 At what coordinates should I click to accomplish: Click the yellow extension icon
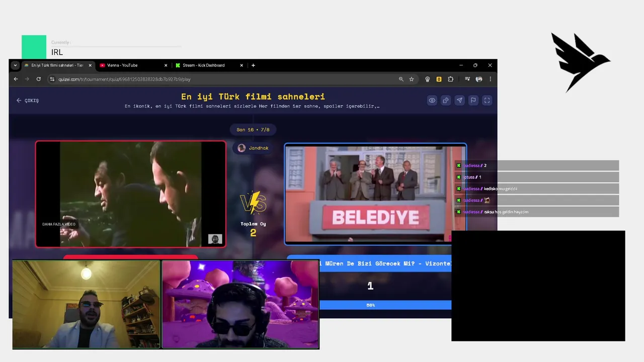439,79
